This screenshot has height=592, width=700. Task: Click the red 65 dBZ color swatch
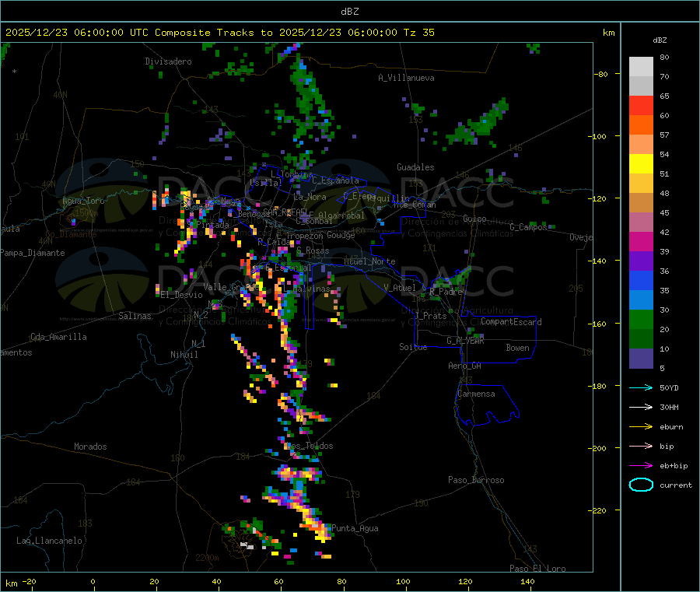[x=641, y=106]
